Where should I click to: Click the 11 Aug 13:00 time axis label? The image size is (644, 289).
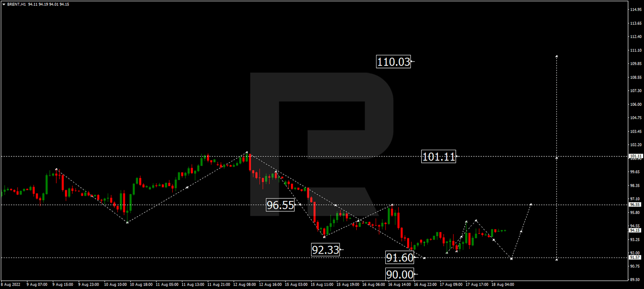[x=192, y=284]
